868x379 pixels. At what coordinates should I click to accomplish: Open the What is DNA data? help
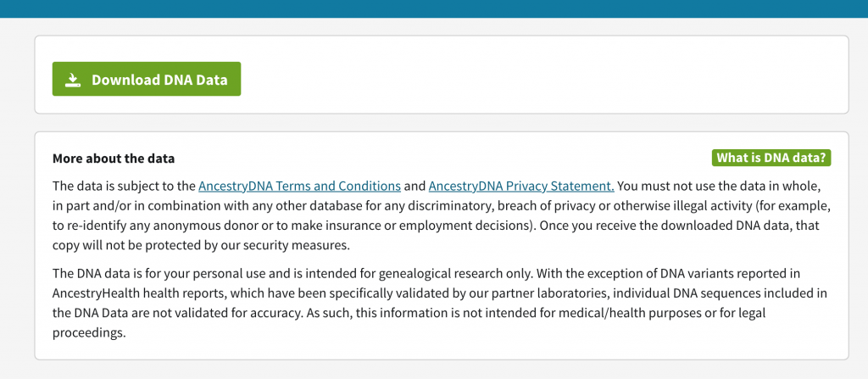pyautogui.click(x=771, y=158)
